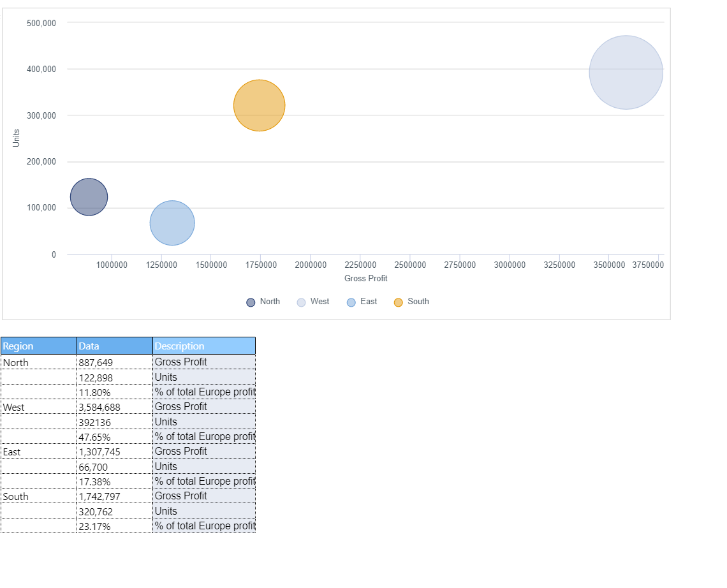Viewport: 727px width, 588px height.
Task: Click the Units axis title
Action: tap(16, 138)
